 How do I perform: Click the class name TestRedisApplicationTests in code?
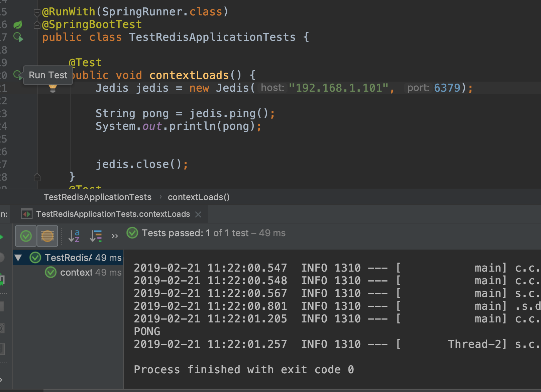212,37
